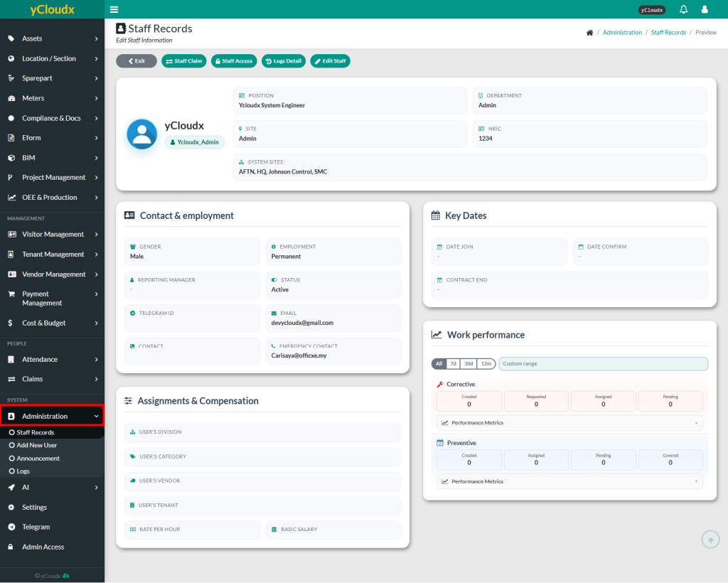Screen dimensions: 728x583
Task: Select the All time range filter
Action: 439,364
